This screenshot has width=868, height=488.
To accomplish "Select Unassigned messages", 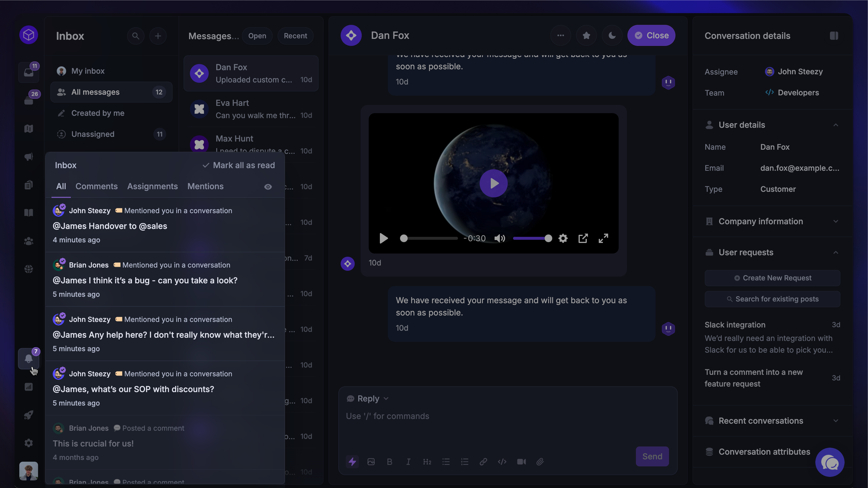I will tap(111, 134).
